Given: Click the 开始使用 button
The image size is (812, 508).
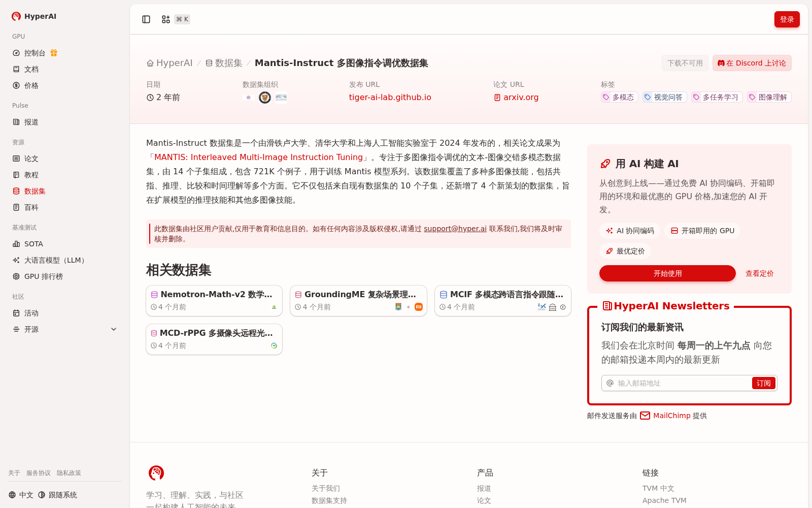Looking at the screenshot, I should click(x=667, y=273).
